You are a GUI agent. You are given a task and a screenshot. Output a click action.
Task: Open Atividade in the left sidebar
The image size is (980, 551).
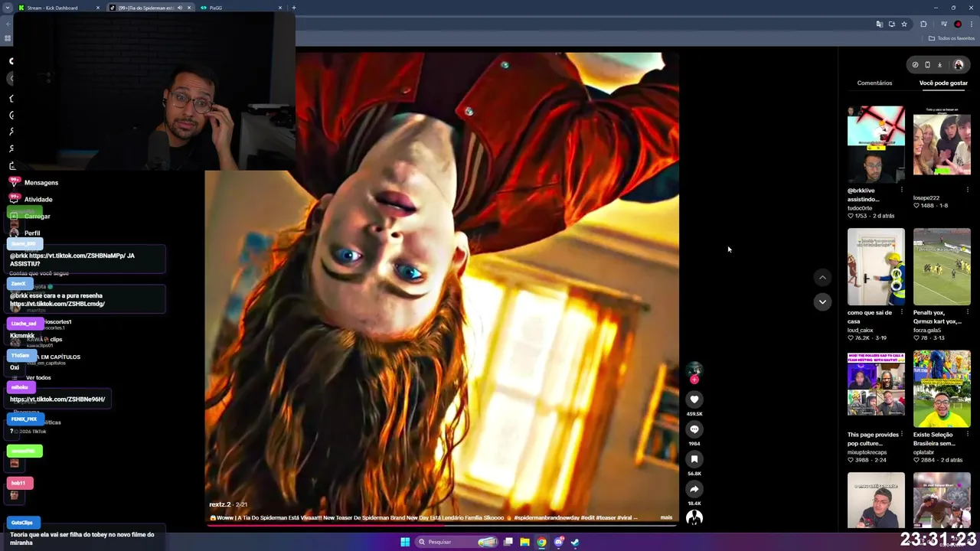(31, 200)
